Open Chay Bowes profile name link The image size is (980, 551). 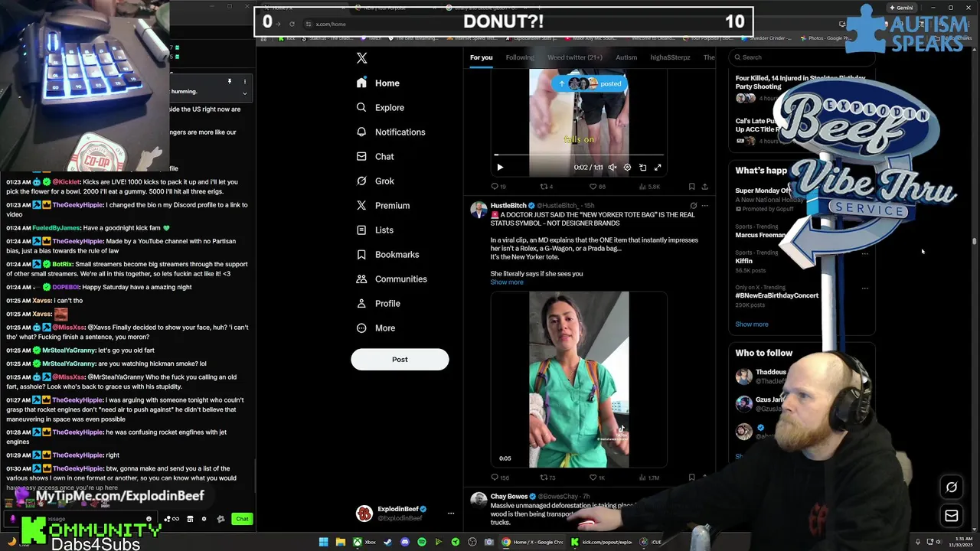[509, 497]
